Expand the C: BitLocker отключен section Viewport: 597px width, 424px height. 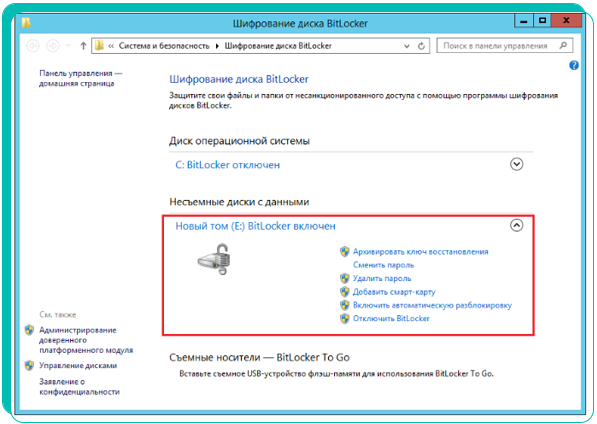pos(516,164)
